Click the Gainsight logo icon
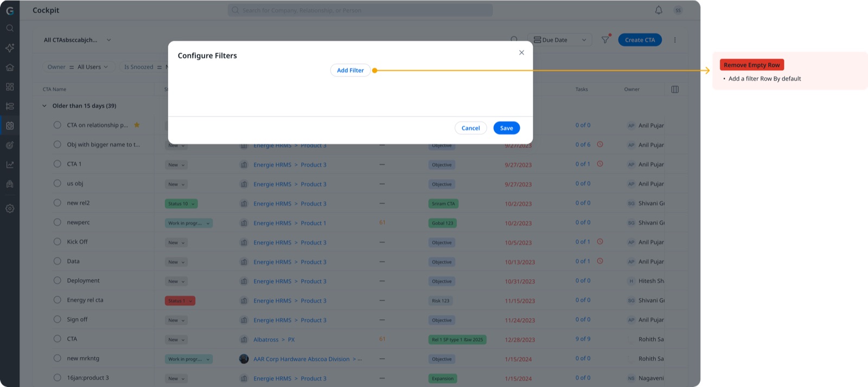Image resolution: width=868 pixels, height=387 pixels. pos(10,10)
